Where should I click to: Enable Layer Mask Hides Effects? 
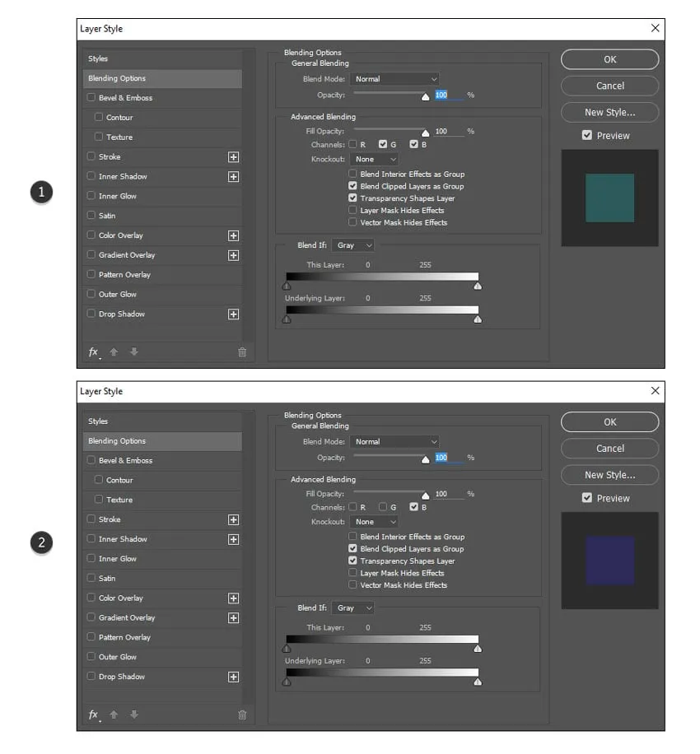click(x=354, y=210)
